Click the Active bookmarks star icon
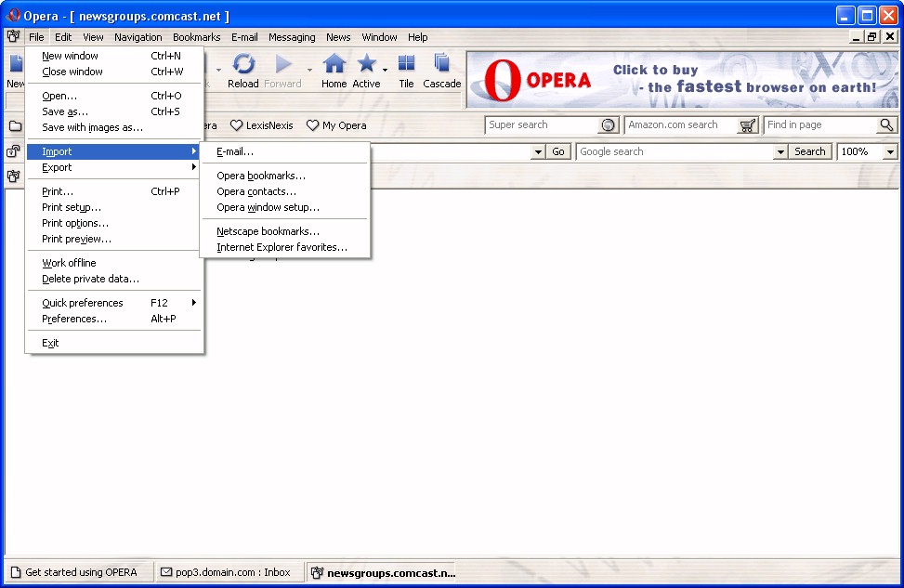 coord(367,65)
